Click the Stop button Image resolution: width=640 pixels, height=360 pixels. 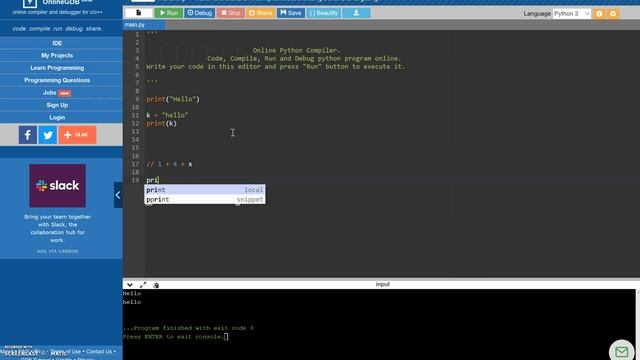[231, 13]
